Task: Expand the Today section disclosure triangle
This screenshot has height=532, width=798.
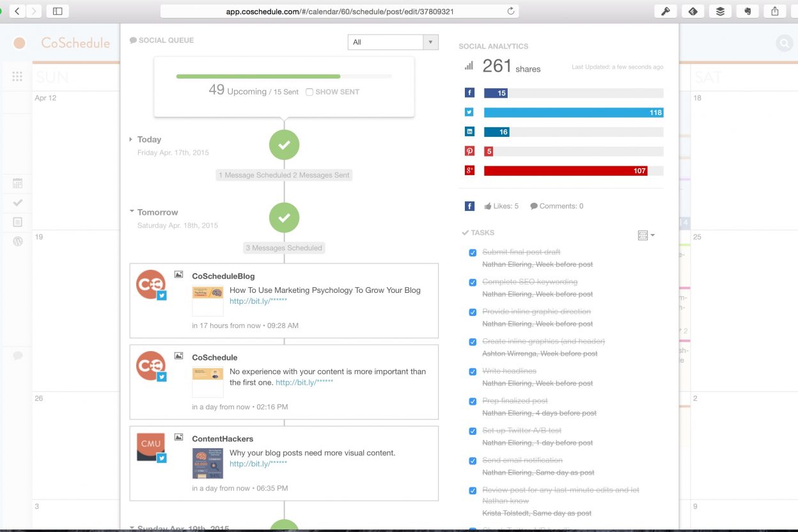Action: click(x=131, y=139)
